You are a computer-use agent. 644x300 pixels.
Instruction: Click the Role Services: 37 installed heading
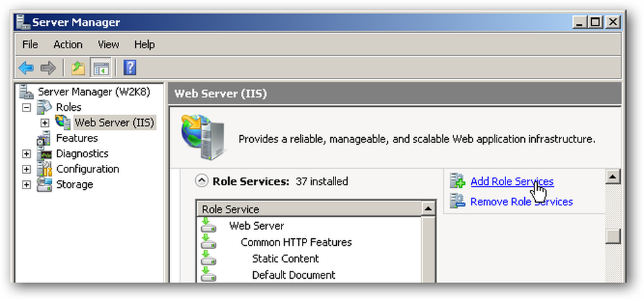pyautogui.click(x=280, y=181)
